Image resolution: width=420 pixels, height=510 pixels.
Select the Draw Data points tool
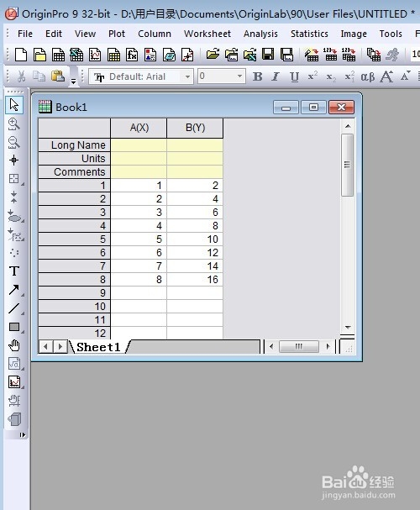14,252
